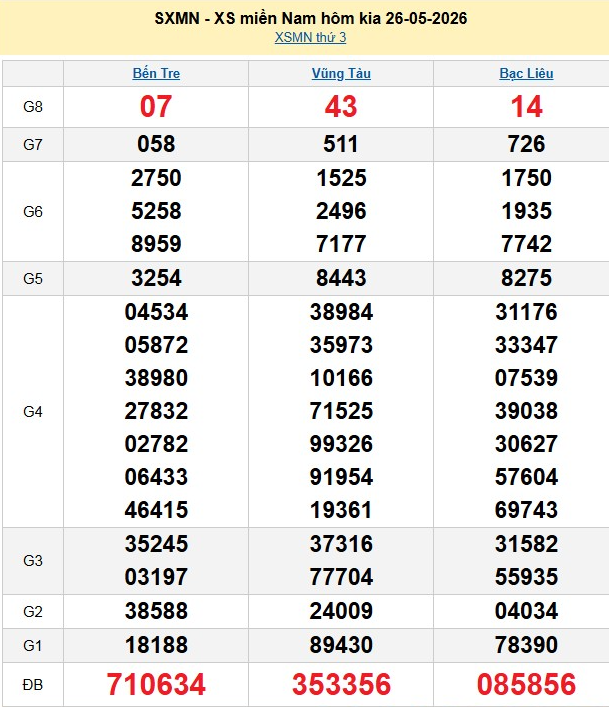
Task: Click G1 number 18188
Action: point(156,645)
